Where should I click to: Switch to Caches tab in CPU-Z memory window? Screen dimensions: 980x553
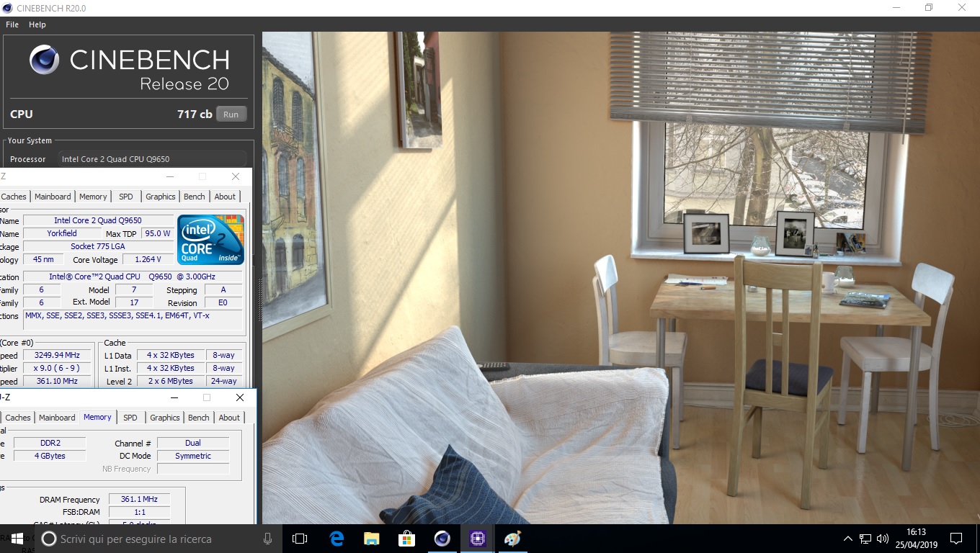click(x=18, y=418)
